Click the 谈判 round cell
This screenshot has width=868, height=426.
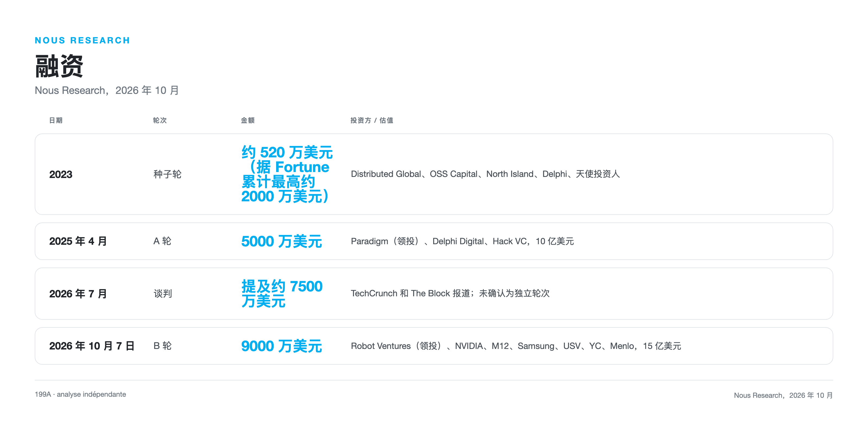163,294
